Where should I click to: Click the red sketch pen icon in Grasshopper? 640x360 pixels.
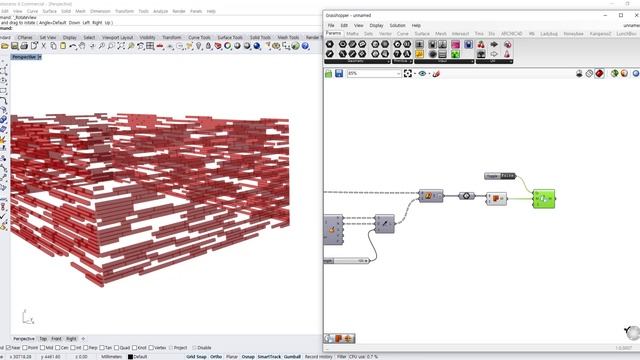point(436,73)
